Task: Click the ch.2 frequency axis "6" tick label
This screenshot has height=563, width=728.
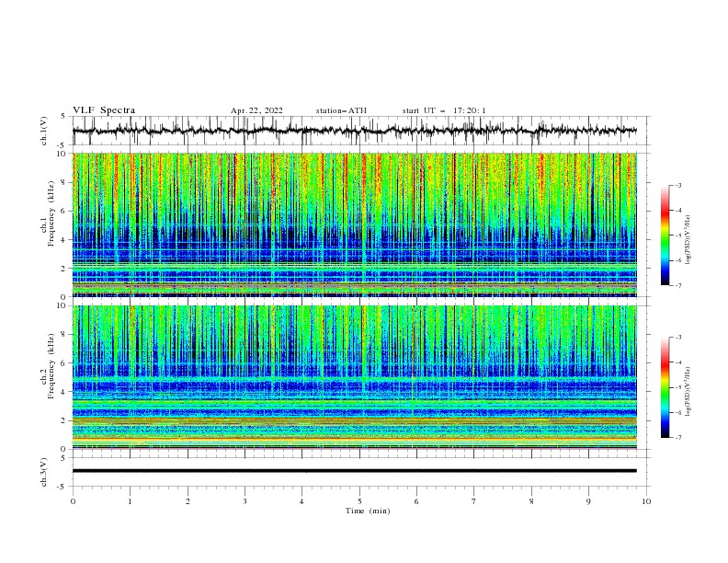Action: coord(64,363)
